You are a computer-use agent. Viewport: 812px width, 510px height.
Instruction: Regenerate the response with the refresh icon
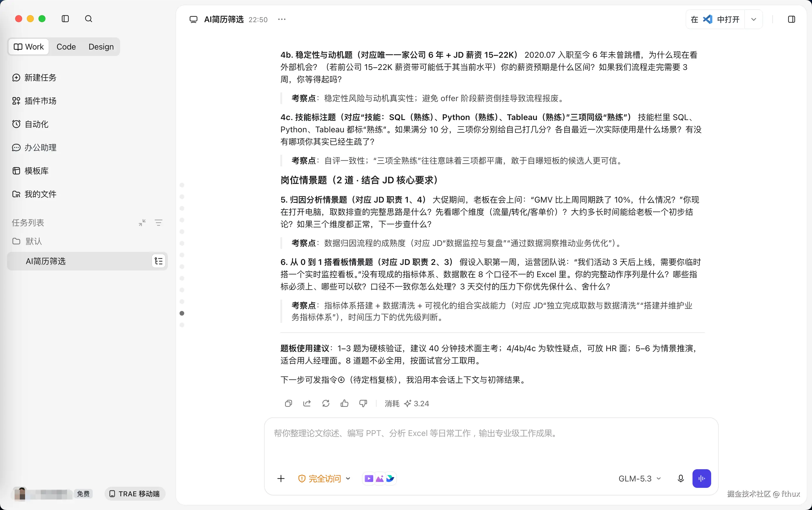(326, 404)
